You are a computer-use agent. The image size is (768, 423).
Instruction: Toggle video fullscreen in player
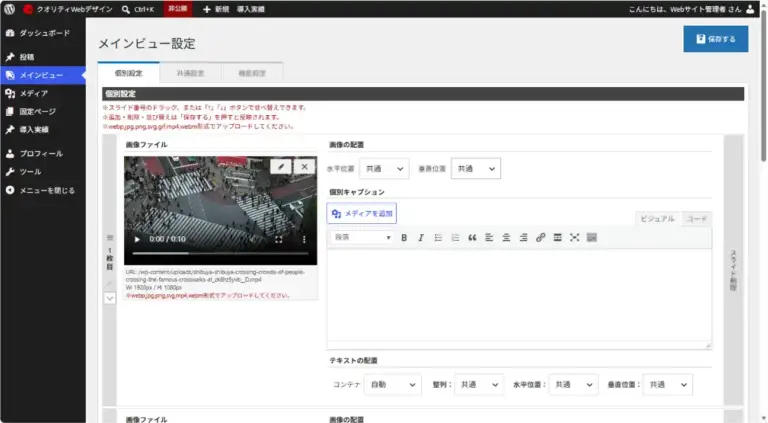tap(278, 239)
